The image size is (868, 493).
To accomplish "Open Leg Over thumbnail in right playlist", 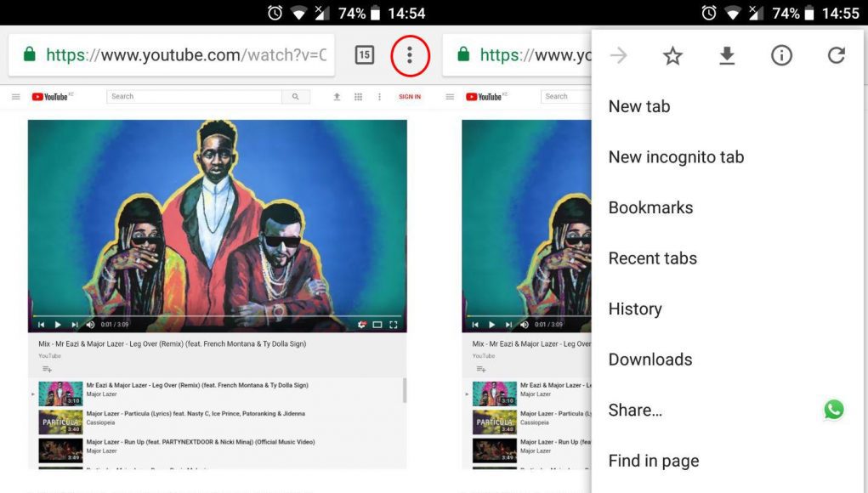I will (495, 394).
